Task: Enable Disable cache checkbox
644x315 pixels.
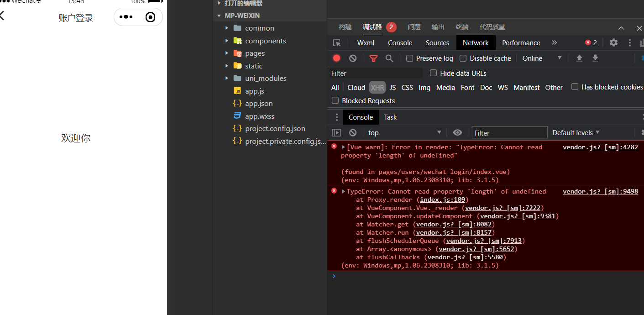Action: click(463, 58)
